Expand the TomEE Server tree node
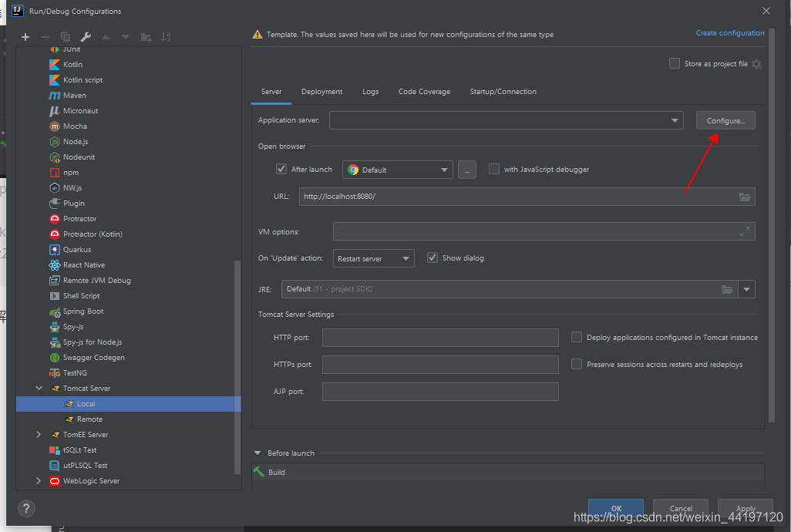 pyautogui.click(x=39, y=435)
